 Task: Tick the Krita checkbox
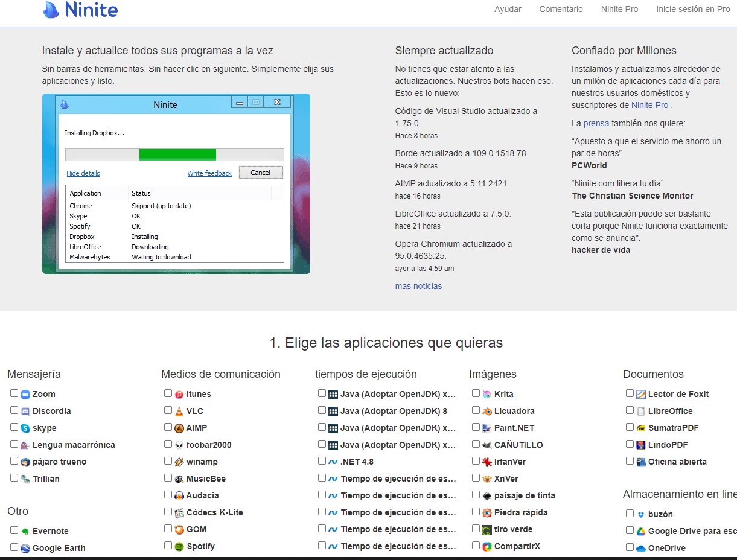point(476,393)
